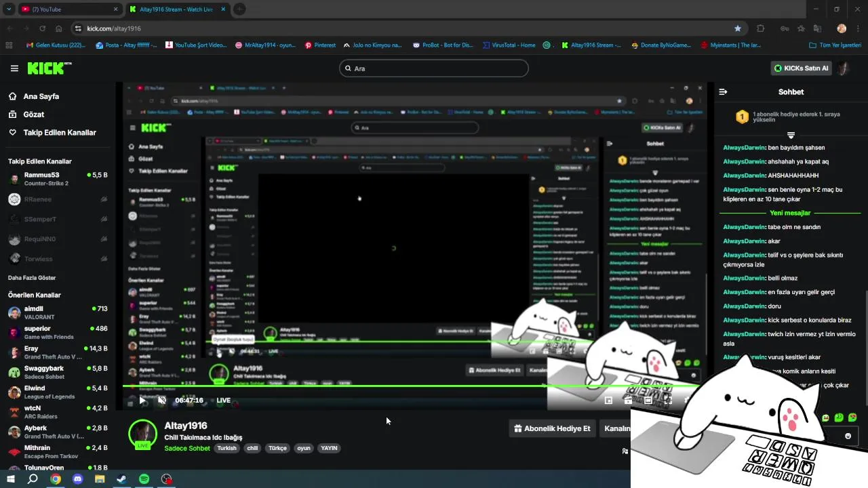Screen dimensions: 868x488
Task: Open the Kick hamburger menu
Action: (x=14, y=68)
